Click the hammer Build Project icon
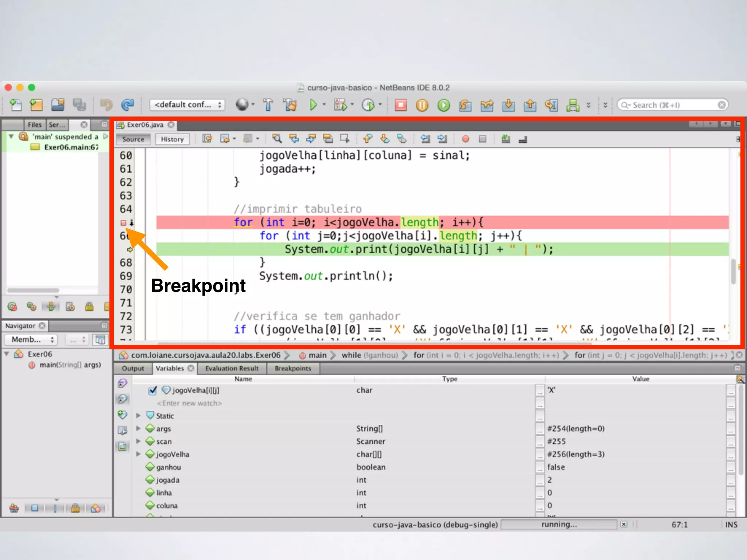Image resolution: width=747 pixels, height=560 pixels. (x=268, y=105)
